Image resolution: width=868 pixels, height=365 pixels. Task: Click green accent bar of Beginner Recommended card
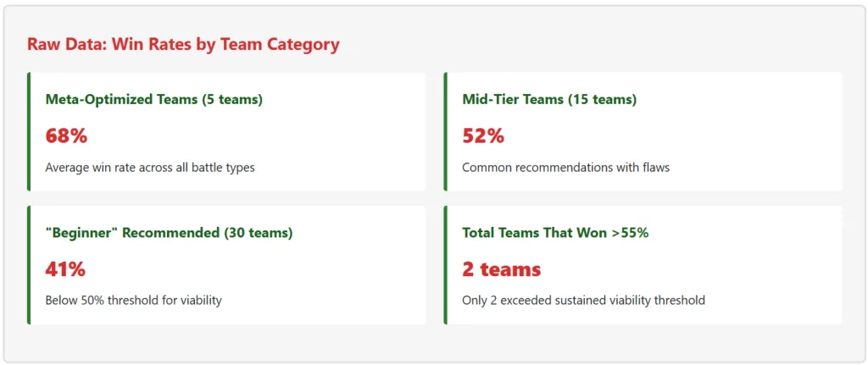click(x=29, y=265)
